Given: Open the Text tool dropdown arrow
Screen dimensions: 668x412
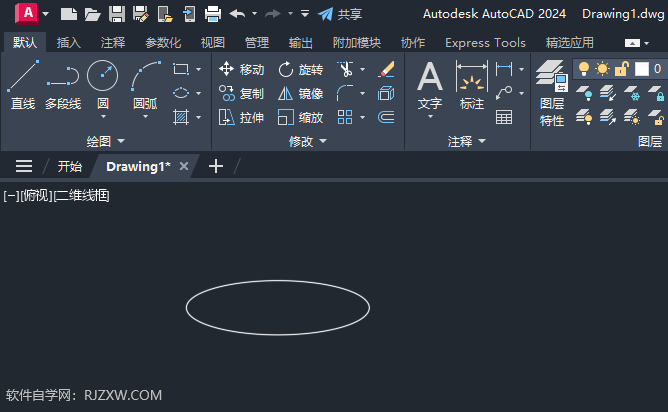Looking at the screenshot, I should tap(430, 116).
